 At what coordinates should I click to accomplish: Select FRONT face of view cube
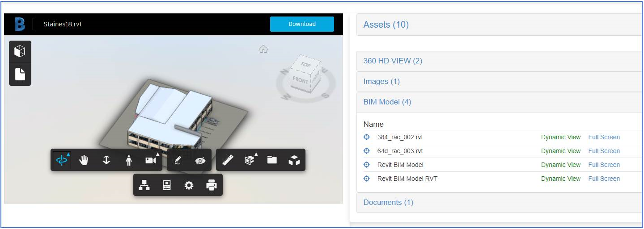tap(300, 81)
